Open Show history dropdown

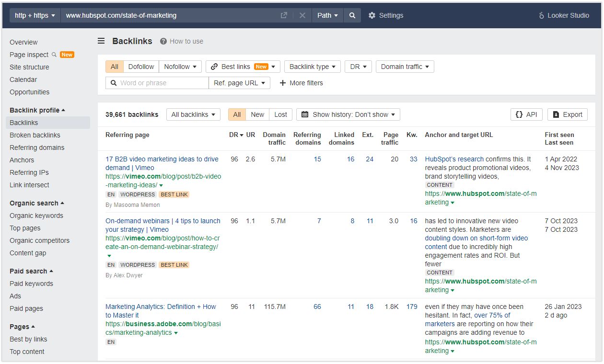(x=348, y=114)
